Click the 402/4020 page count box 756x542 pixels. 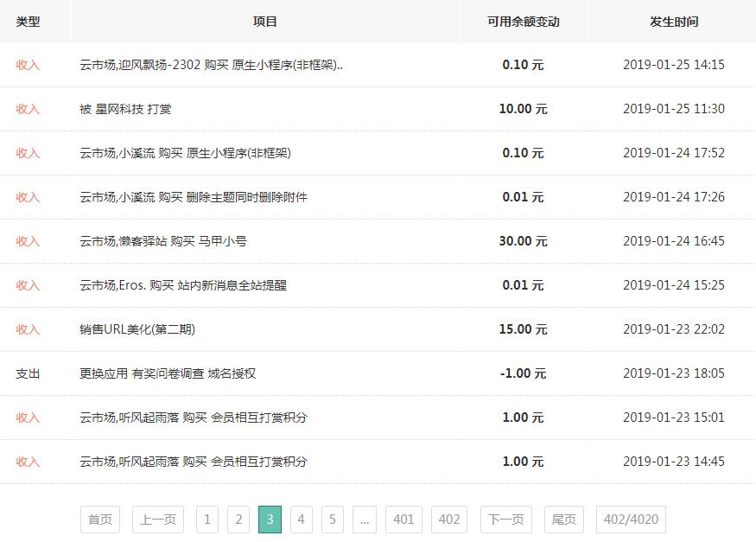631,520
